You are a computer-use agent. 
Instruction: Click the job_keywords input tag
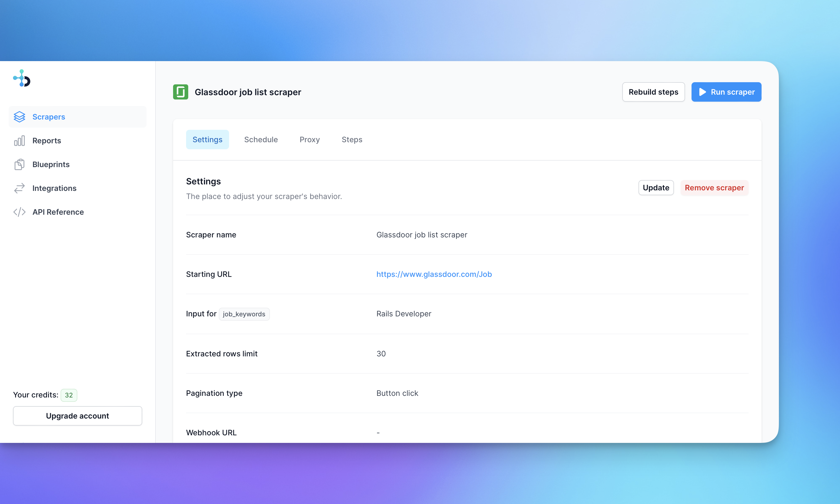pos(244,314)
